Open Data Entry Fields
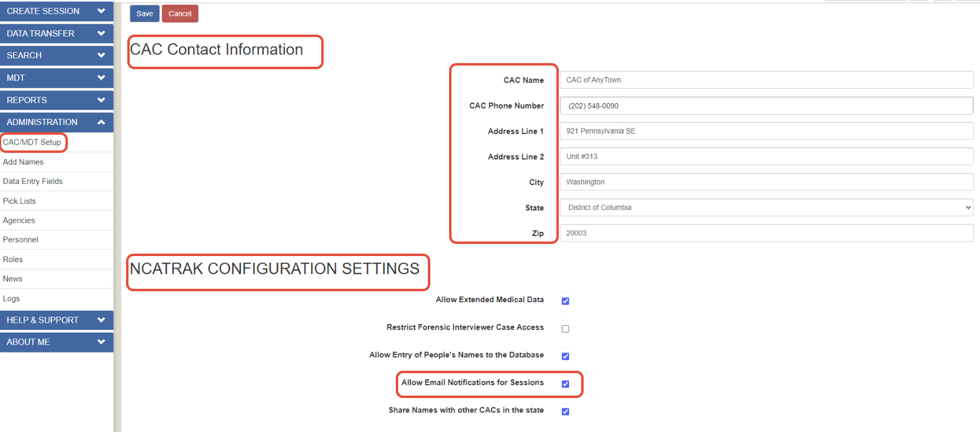Image resolution: width=980 pixels, height=432 pixels. pos(33,181)
